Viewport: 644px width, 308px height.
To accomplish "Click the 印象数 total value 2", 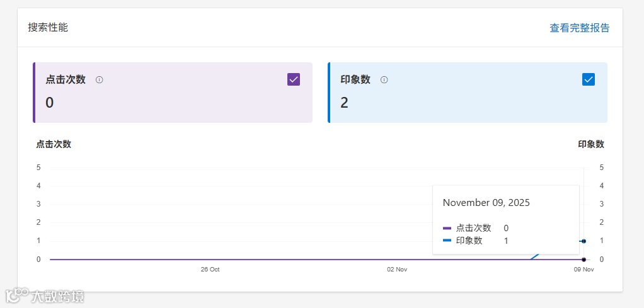I will 345,103.
